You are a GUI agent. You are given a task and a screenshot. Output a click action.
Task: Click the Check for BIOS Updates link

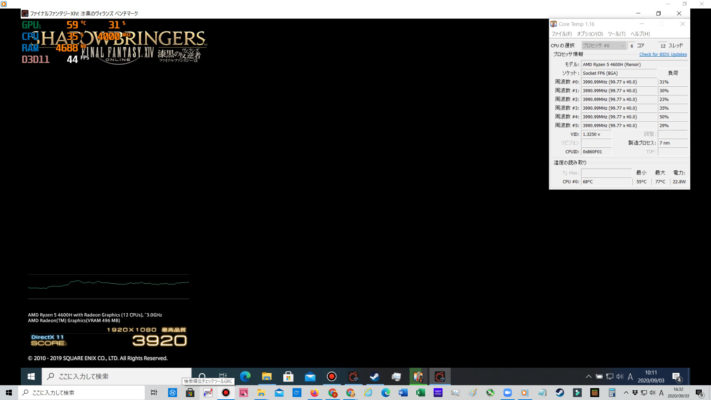[662, 54]
